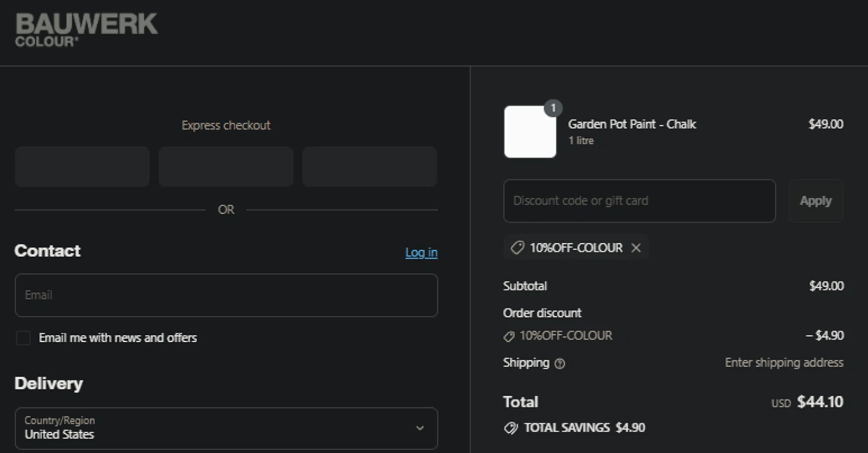The image size is (868, 453).
Task: Click the Shipping help question mark icon
Action: [x=560, y=364]
